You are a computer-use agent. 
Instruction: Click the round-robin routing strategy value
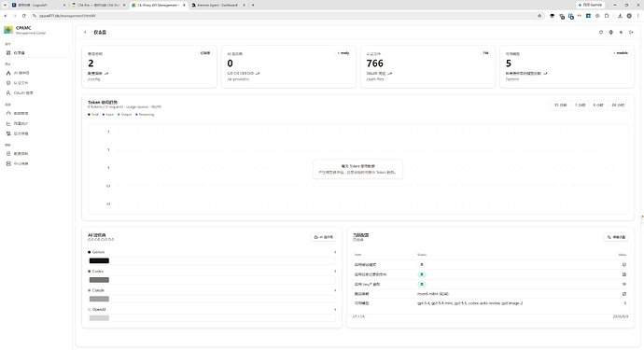(x=433, y=294)
